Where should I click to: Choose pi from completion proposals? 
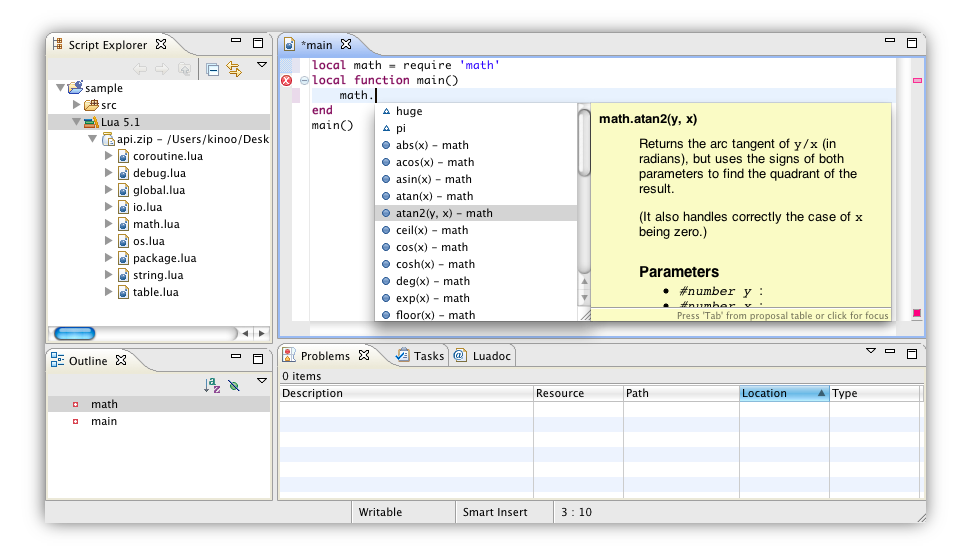[x=476, y=128]
